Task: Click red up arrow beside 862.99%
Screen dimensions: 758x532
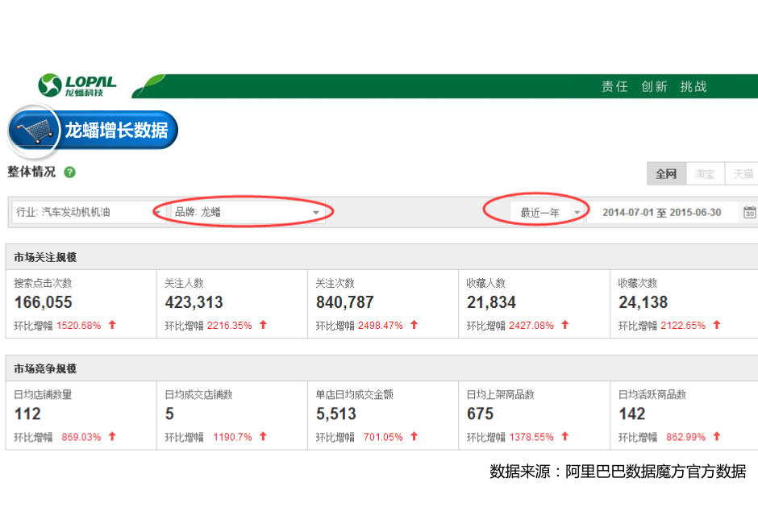Action: point(716,436)
